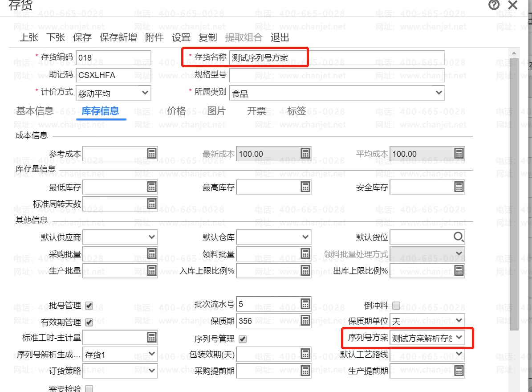Click scrollbar up arrow

pyautogui.click(x=514, y=53)
